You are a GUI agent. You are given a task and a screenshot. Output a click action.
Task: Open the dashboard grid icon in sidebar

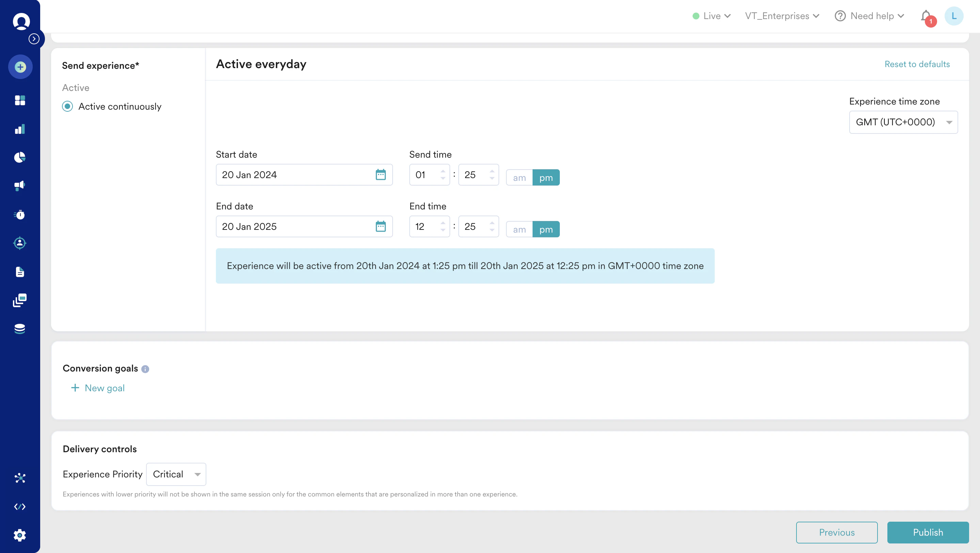(x=20, y=100)
